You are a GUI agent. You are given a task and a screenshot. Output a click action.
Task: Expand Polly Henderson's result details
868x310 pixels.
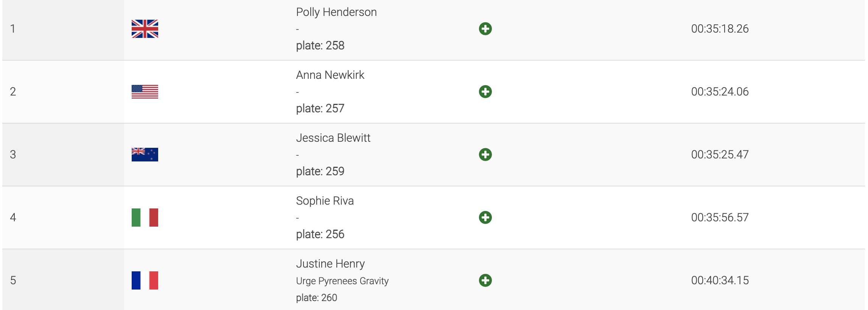point(485,29)
